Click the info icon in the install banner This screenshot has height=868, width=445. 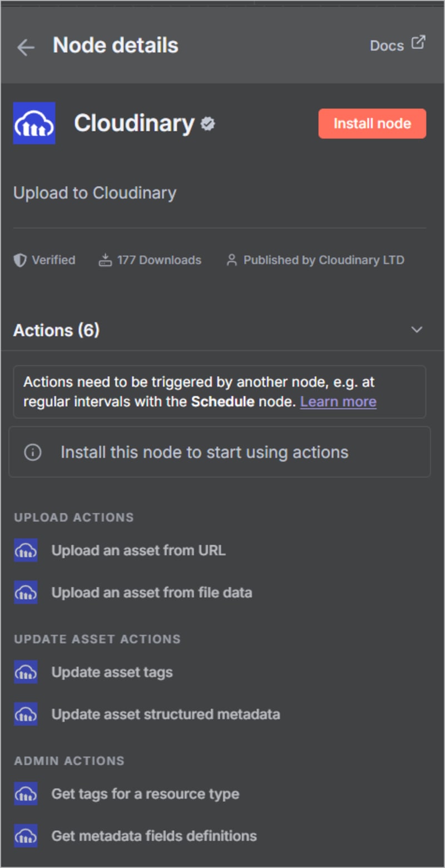click(32, 452)
